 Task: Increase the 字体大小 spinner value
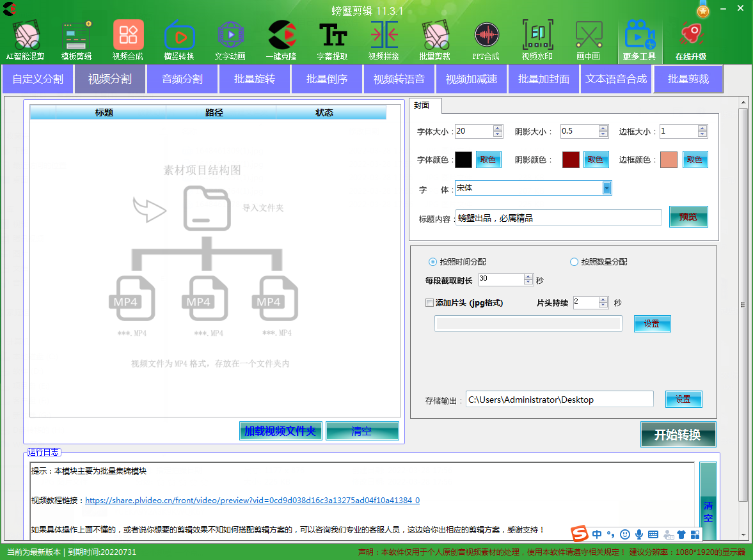pos(498,128)
